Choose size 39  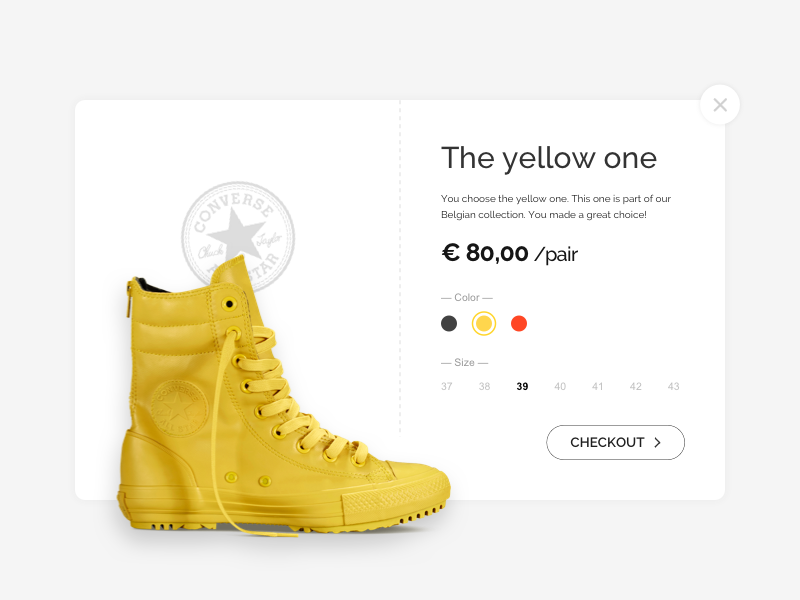(522, 386)
